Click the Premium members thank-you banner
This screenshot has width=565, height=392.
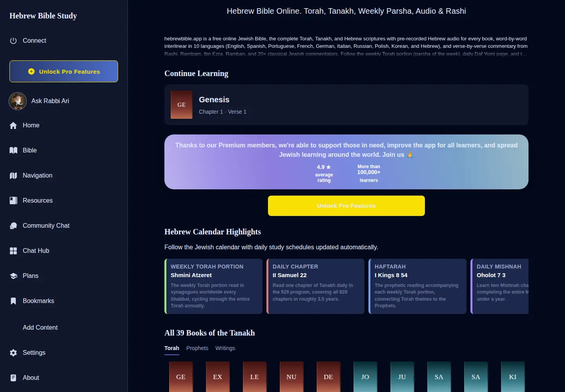pos(346,162)
